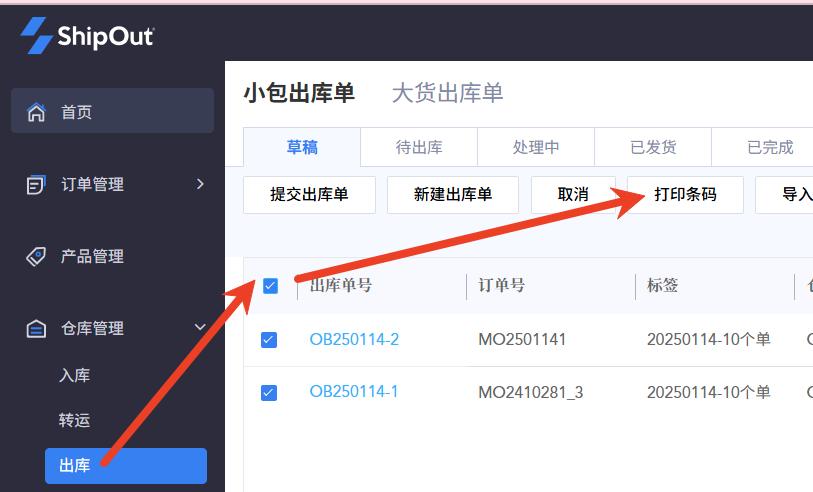Image resolution: width=813 pixels, height=492 pixels.
Task: Click the 产品管理 tag icon
Action: [x=36, y=256]
